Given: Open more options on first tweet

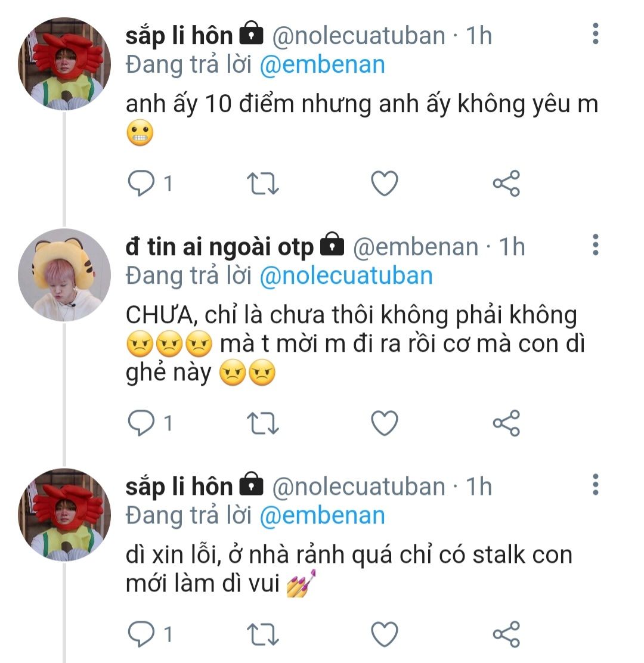Looking at the screenshot, I should (x=595, y=34).
